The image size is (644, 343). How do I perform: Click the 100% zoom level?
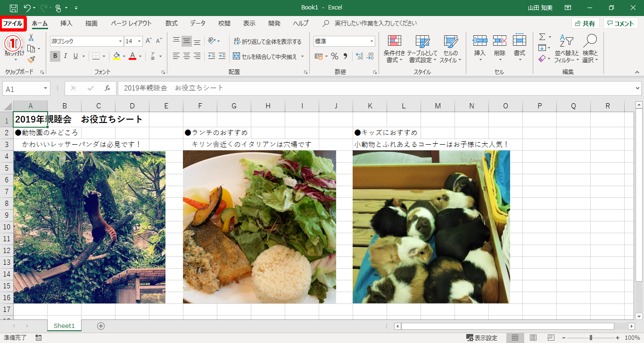632,338
